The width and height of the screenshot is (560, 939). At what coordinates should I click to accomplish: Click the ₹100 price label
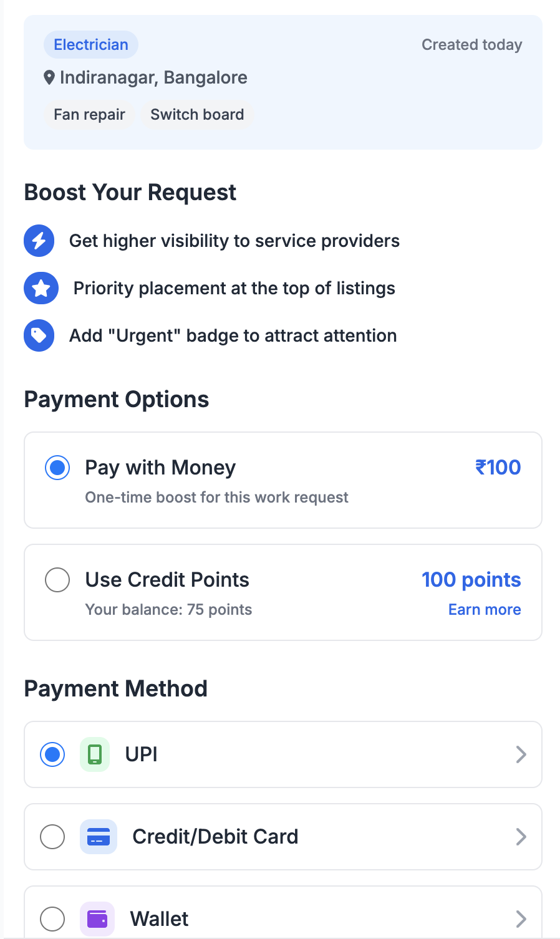498,468
